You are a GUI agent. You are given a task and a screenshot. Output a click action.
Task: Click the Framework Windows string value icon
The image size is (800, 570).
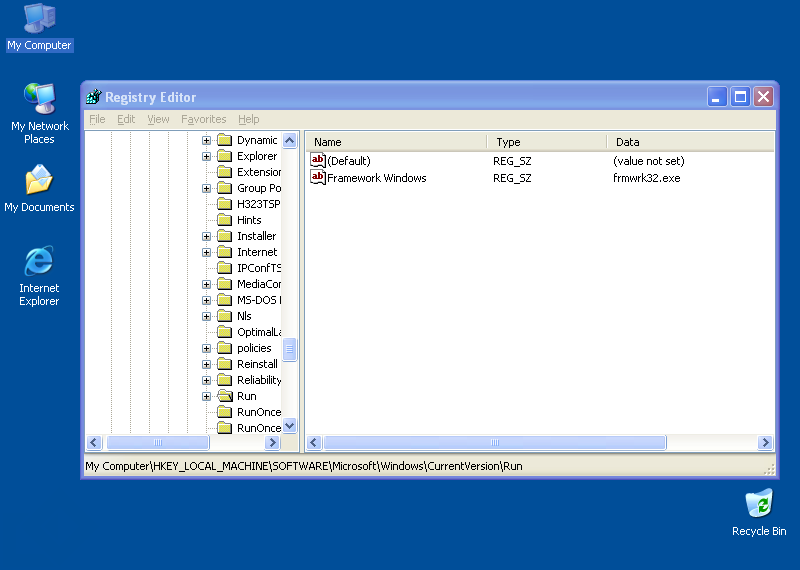(318, 178)
